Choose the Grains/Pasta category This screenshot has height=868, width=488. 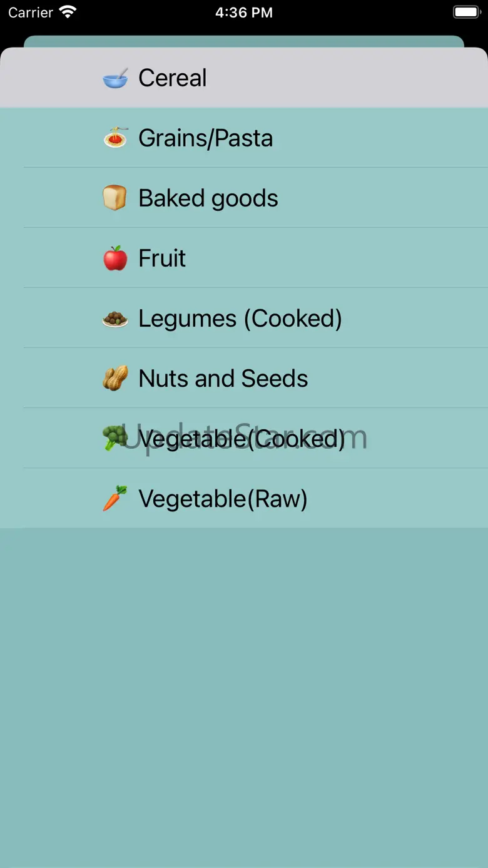pos(205,138)
